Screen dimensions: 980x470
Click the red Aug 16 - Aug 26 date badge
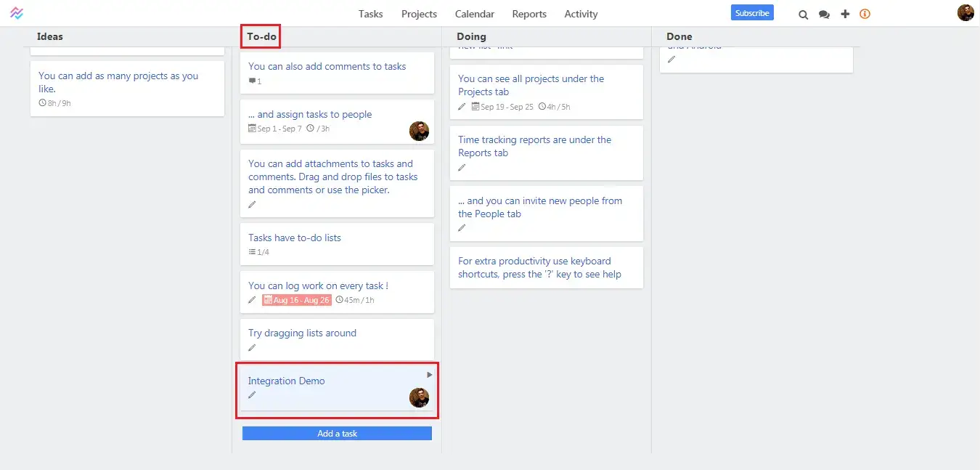[x=296, y=300]
